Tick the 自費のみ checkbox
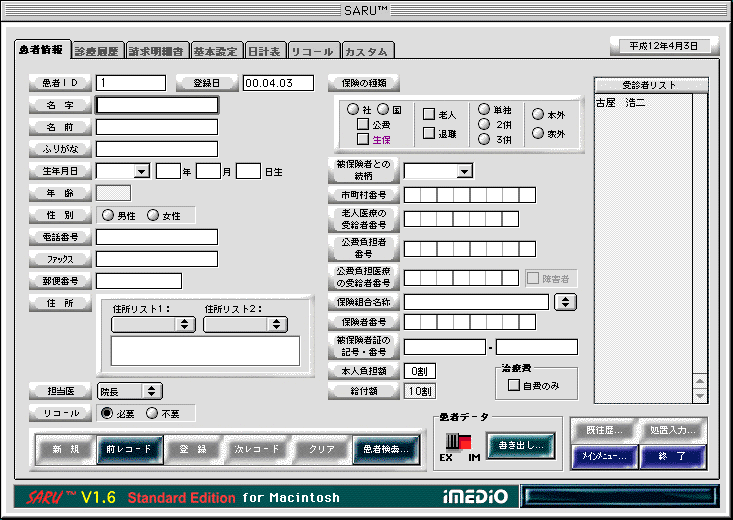This screenshot has width=733, height=520. [x=514, y=385]
